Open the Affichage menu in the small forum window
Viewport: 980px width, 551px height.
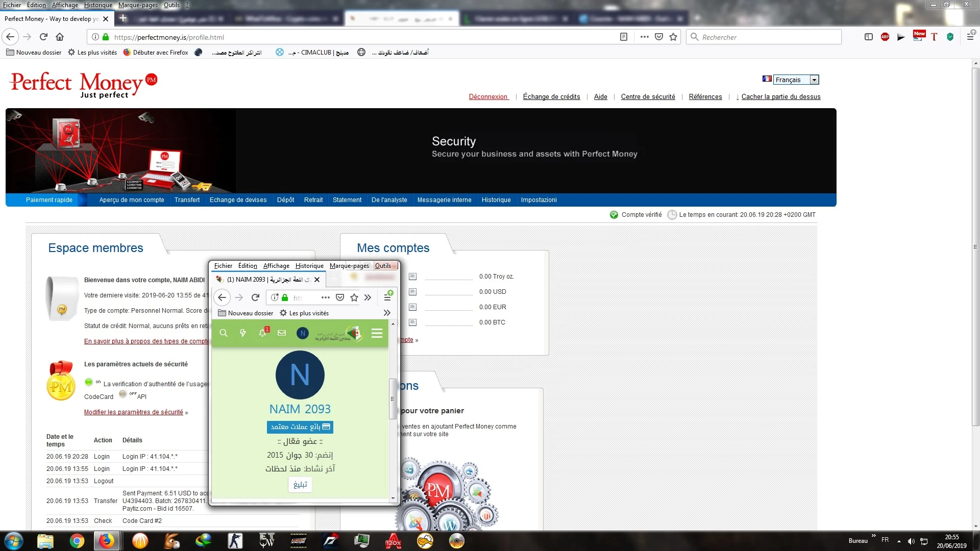point(276,265)
